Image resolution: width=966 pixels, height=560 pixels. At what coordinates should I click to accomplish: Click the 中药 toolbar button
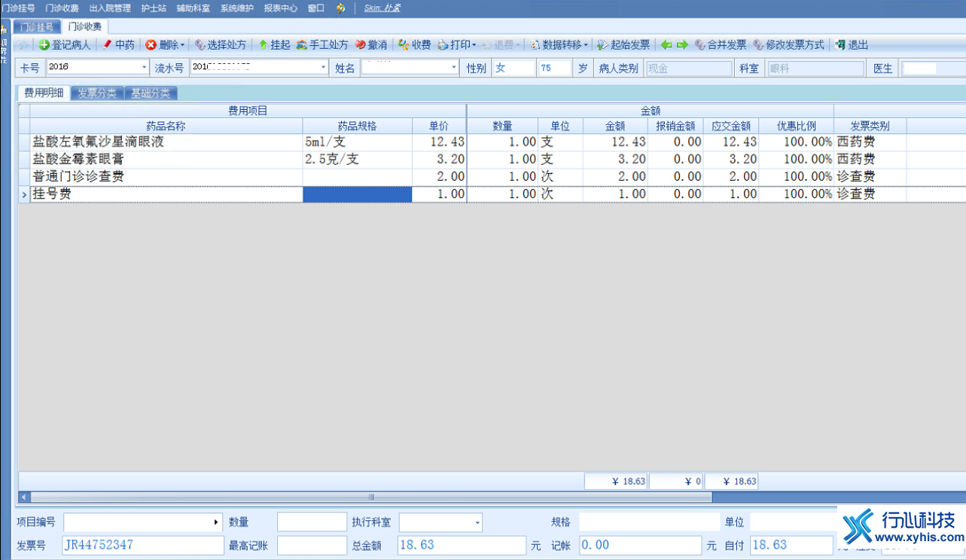tap(118, 45)
